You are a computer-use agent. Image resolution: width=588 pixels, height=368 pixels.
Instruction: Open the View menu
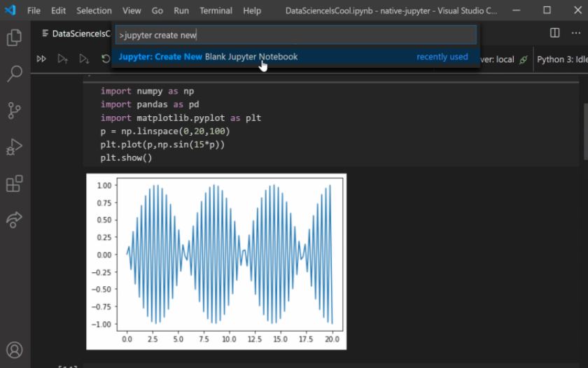click(x=132, y=10)
